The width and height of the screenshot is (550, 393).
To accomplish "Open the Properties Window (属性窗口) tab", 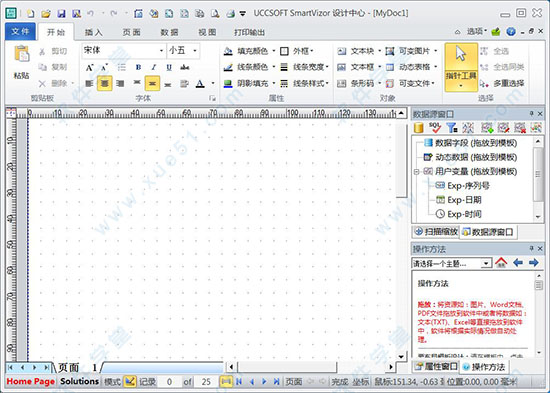I will (436, 367).
